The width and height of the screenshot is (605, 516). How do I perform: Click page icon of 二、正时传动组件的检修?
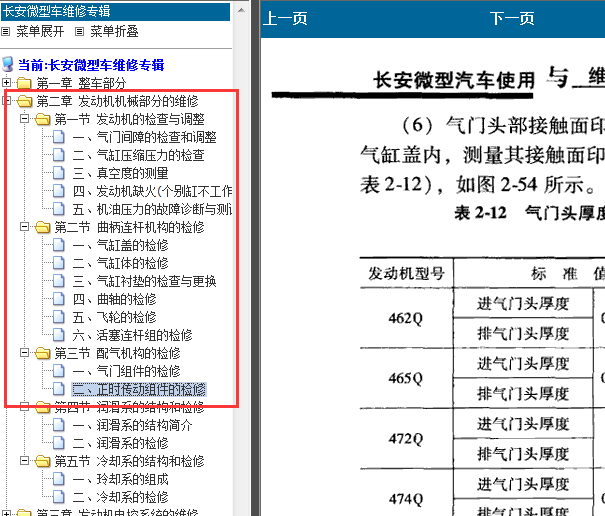coord(59,389)
